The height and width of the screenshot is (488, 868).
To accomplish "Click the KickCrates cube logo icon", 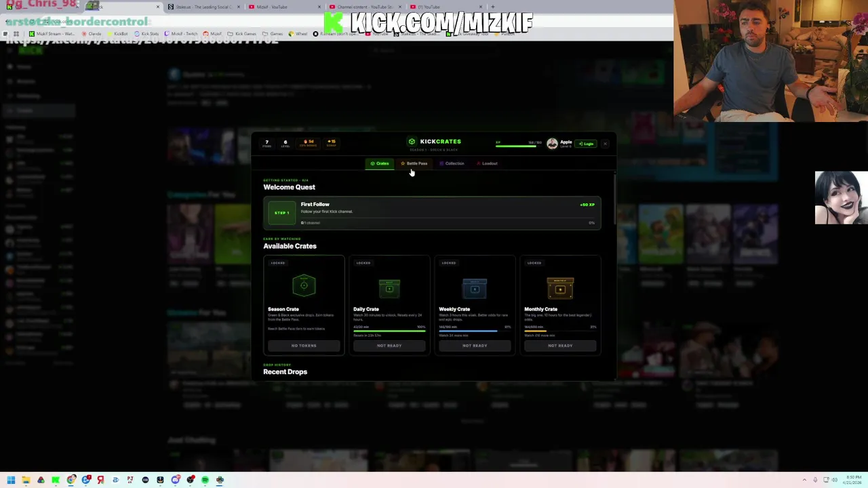I will click(412, 142).
